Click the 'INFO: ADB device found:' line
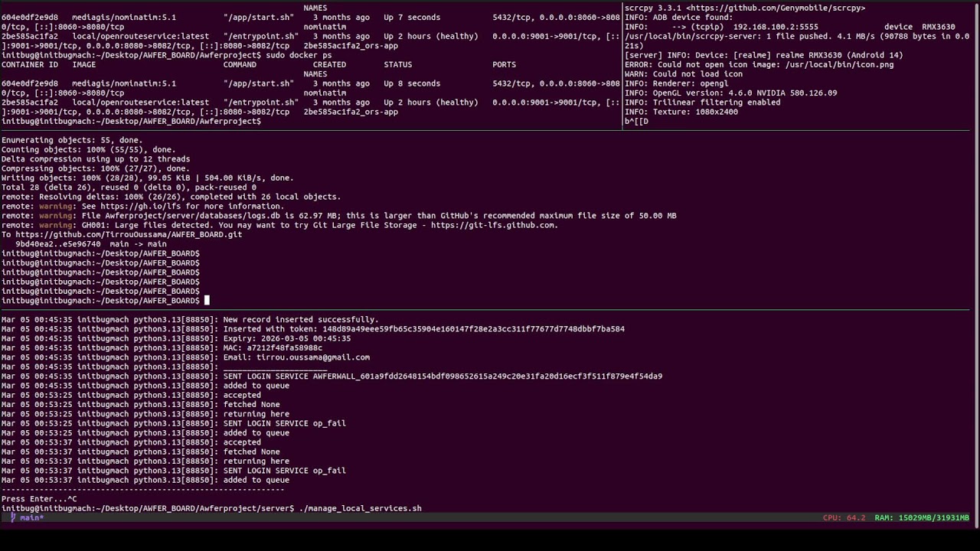The image size is (980, 551). click(679, 17)
